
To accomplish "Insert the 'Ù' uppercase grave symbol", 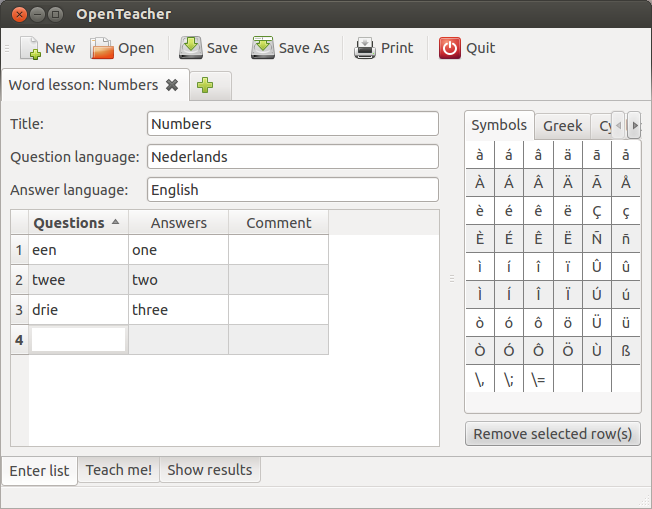I will pyautogui.click(x=597, y=351).
